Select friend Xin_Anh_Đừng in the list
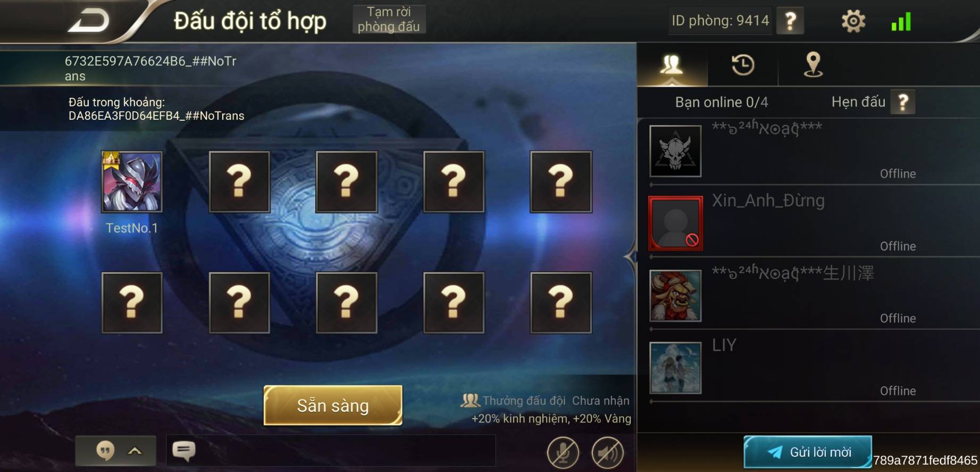This screenshot has height=472, width=980. (814, 223)
